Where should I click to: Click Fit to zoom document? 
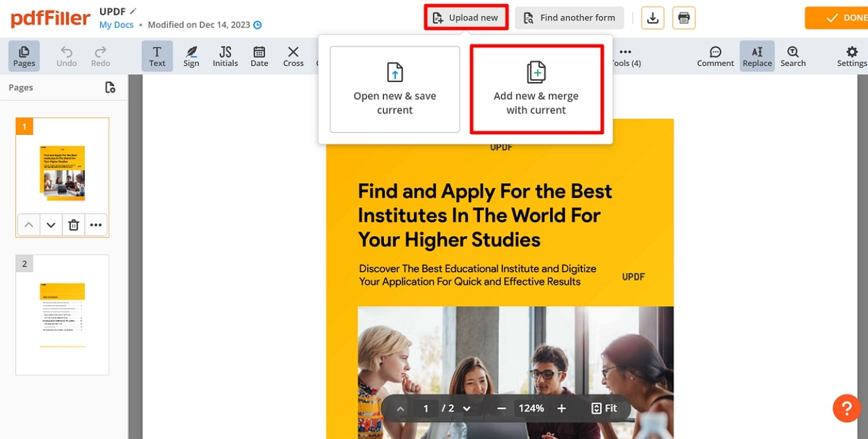pos(604,408)
